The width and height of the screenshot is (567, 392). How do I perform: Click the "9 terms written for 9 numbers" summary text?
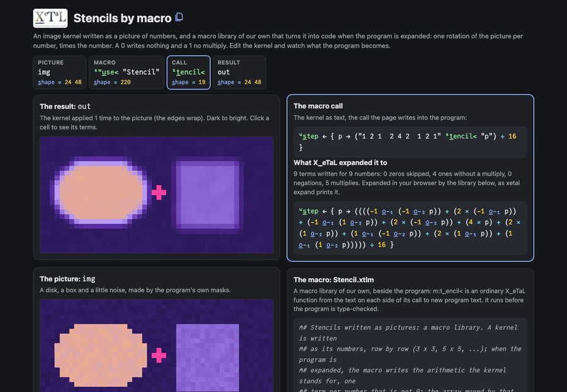(407, 183)
